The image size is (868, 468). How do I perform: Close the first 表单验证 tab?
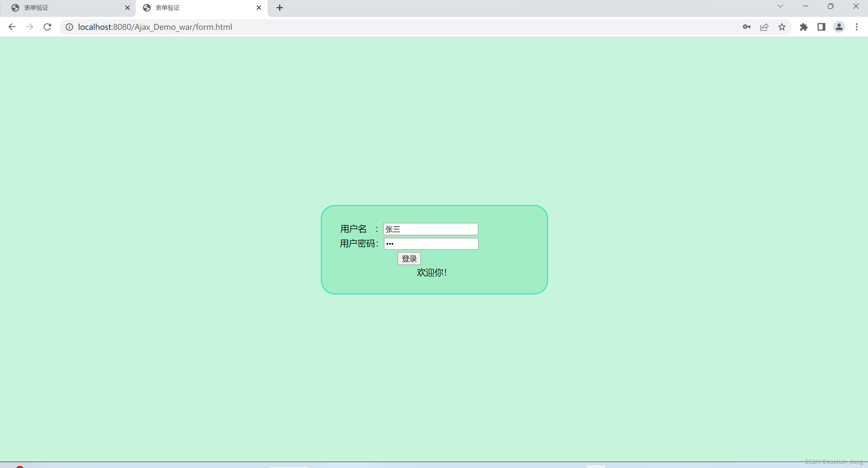point(128,7)
